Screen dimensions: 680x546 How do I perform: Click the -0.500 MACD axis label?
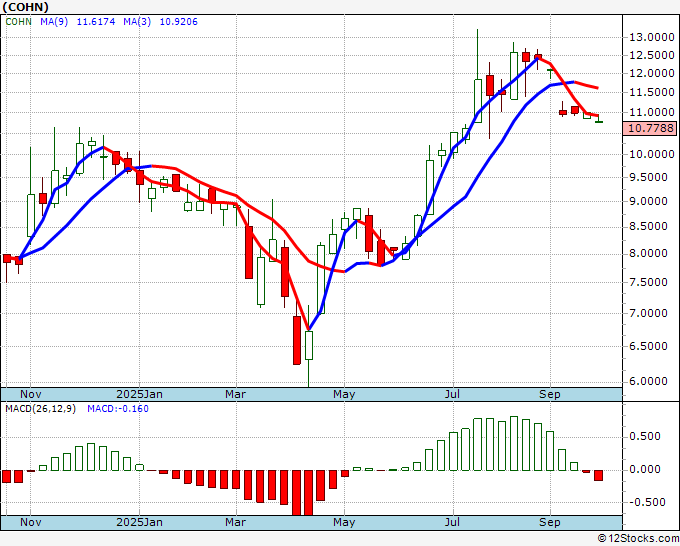(645, 503)
